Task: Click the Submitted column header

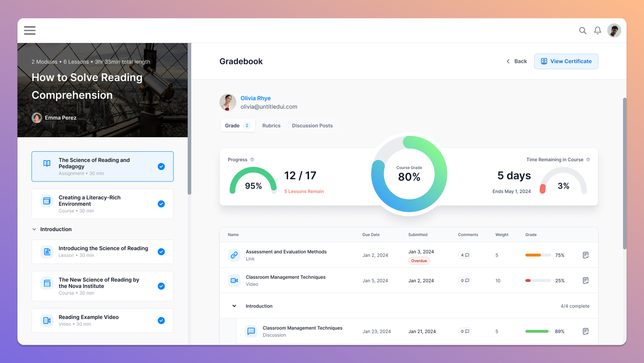Action: [x=418, y=235]
